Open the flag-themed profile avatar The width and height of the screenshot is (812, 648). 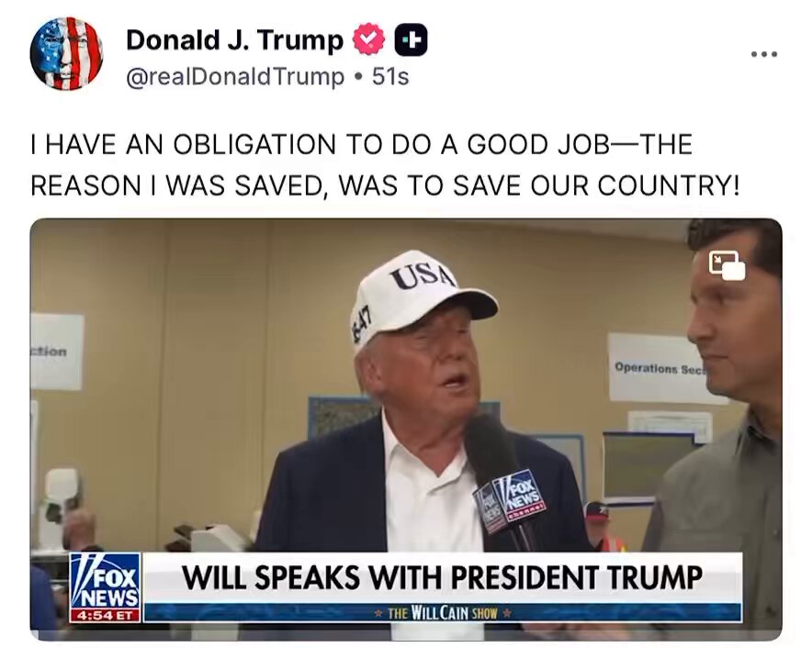[x=66, y=54]
